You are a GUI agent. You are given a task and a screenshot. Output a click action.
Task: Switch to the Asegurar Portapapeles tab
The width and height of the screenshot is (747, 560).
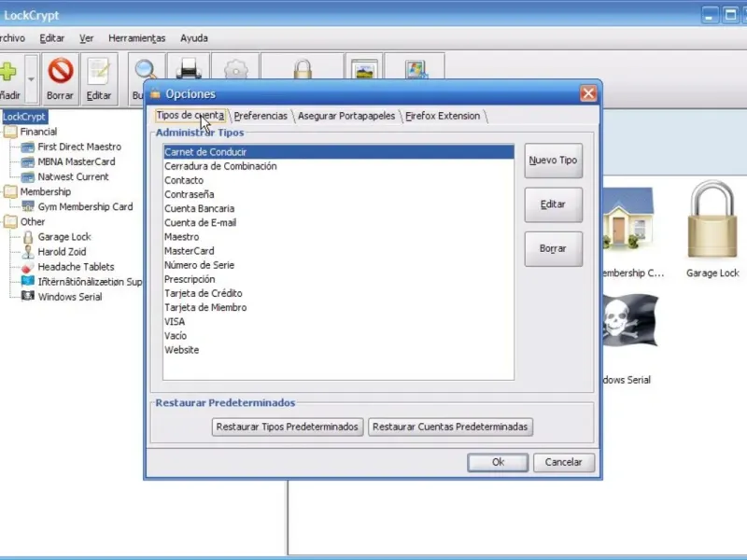pos(346,116)
